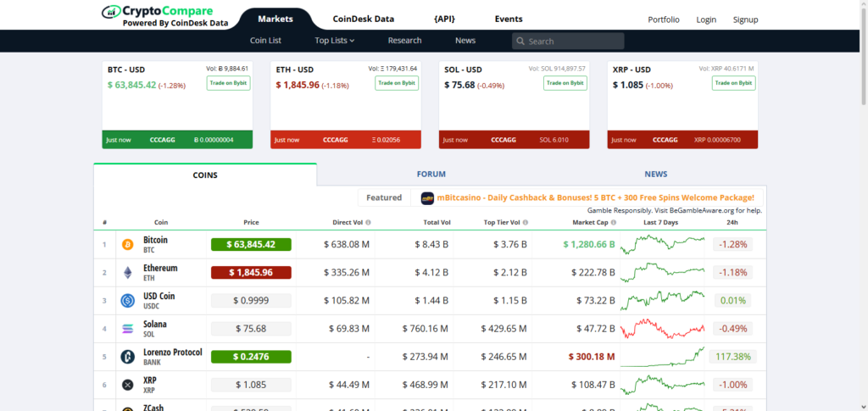Open the mBitcasino Daily Cashback ad link

pos(595,197)
